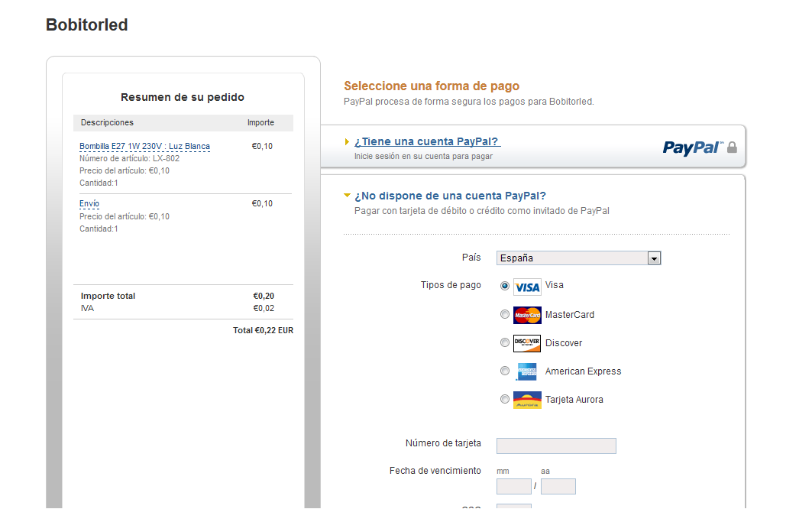812x509 pixels.
Task: Click the MasterCard logo icon
Action: click(x=527, y=315)
